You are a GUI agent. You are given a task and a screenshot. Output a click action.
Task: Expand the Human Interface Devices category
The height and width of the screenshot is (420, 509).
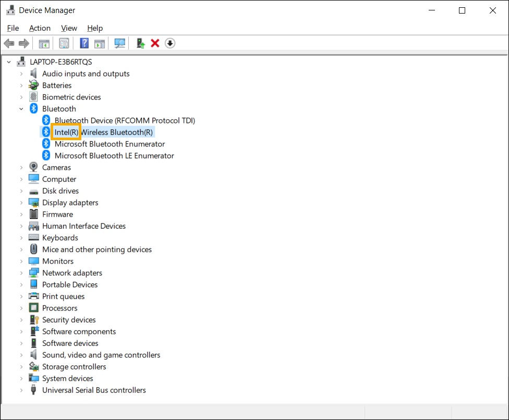(21, 226)
